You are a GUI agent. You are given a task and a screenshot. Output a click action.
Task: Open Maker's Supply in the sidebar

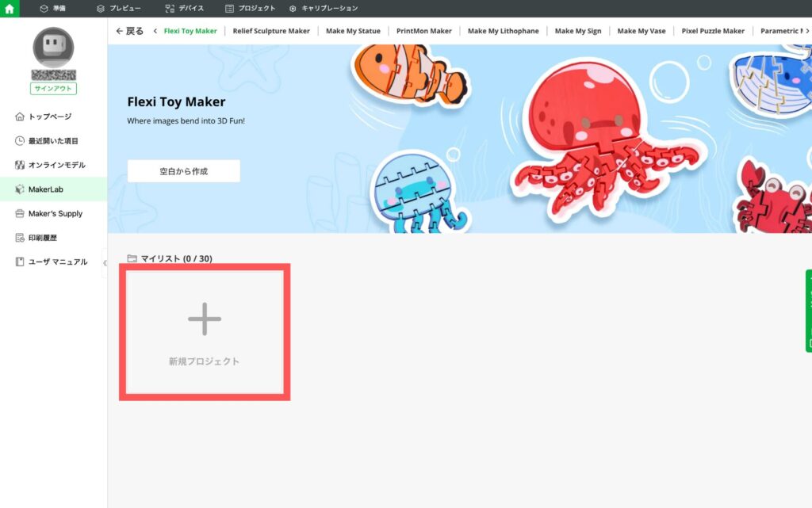(x=53, y=214)
